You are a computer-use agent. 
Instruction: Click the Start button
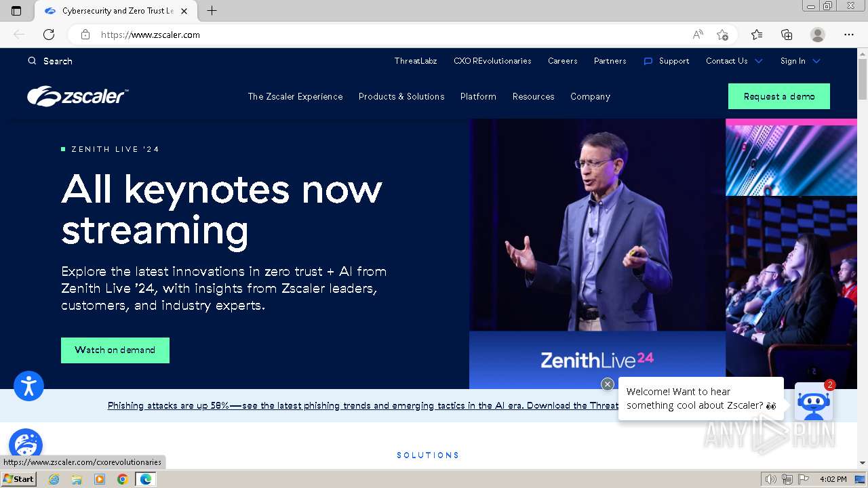(x=18, y=479)
